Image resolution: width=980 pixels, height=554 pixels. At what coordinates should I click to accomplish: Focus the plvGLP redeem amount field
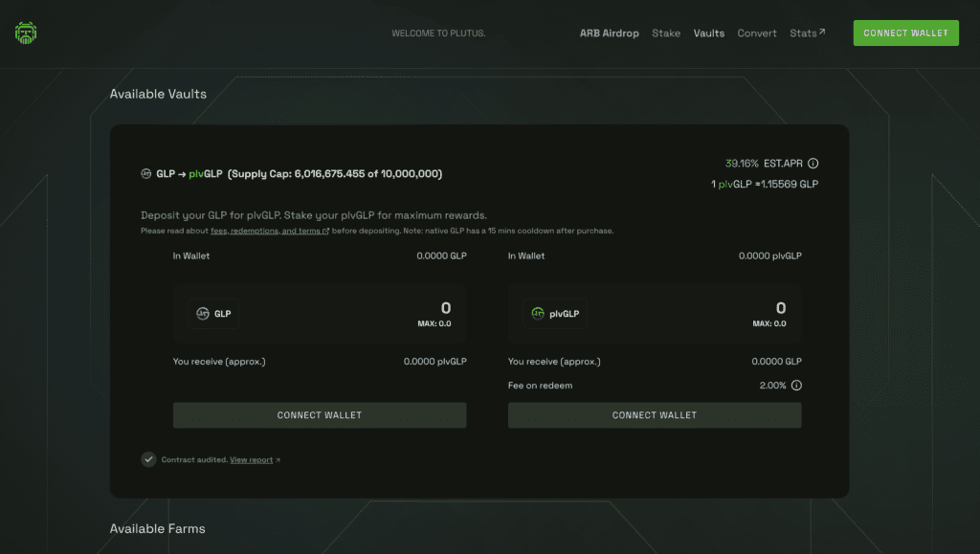tap(780, 308)
